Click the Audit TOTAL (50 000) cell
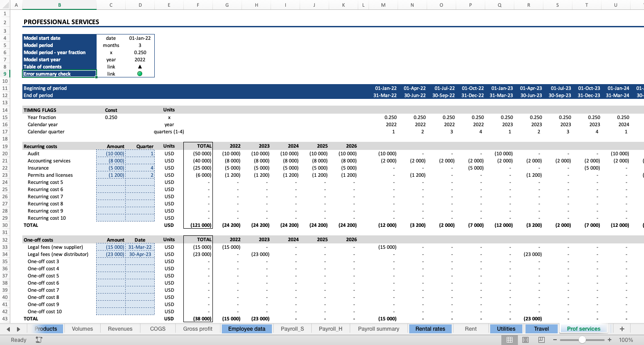Screen dimensions: 644x345 pos(198,153)
